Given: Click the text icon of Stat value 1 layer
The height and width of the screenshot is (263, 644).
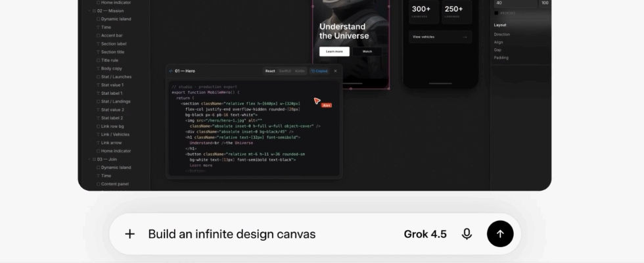Looking at the screenshot, I should pos(98,85).
